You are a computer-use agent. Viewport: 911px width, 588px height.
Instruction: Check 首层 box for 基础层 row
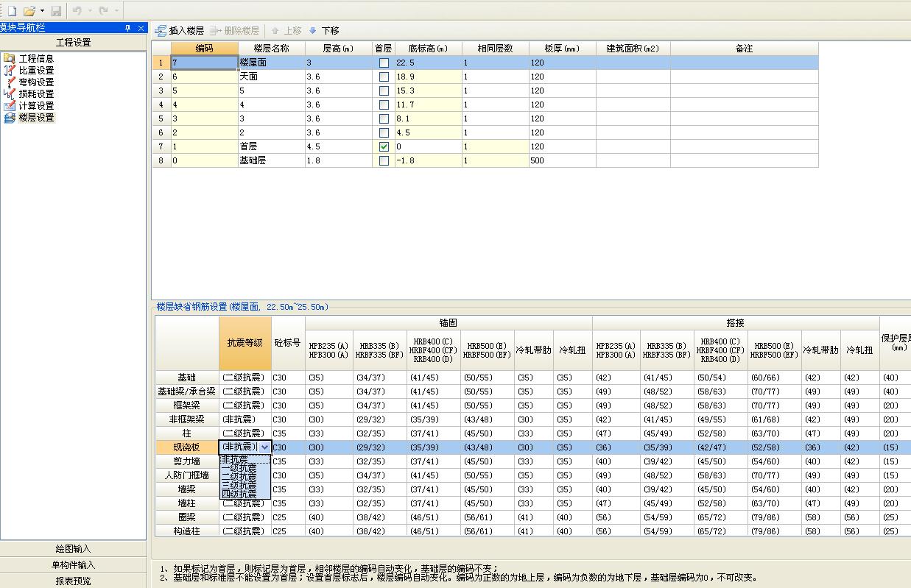(384, 160)
